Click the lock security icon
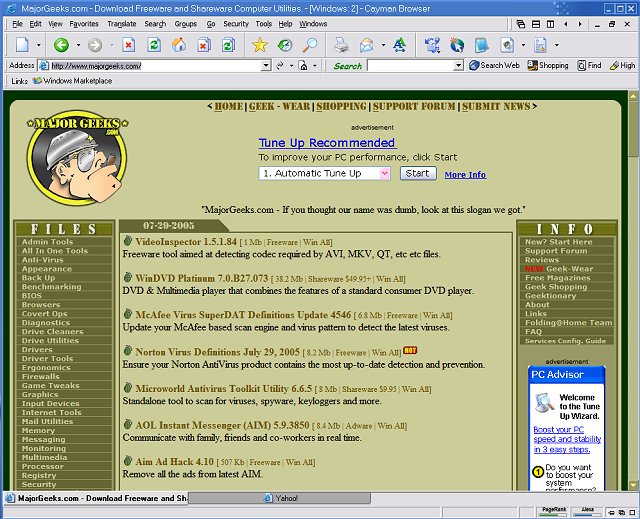Screen dimensions: 640x519 pyautogui.click(x=303, y=65)
